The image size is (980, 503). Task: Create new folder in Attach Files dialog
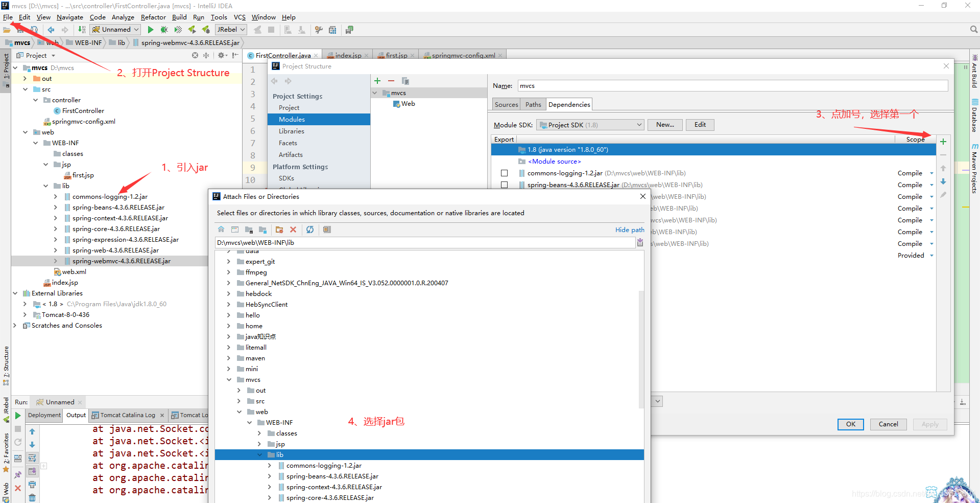279,230
